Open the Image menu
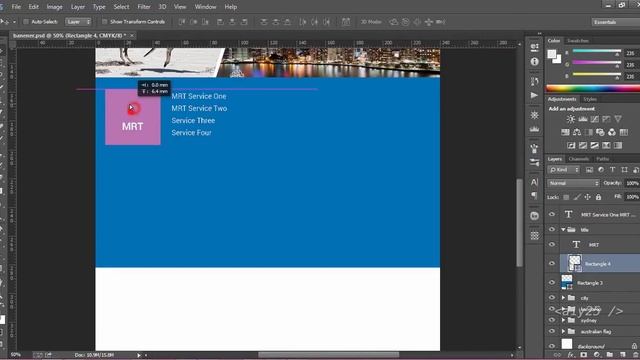640x360 pixels. click(x=54, y=7)
